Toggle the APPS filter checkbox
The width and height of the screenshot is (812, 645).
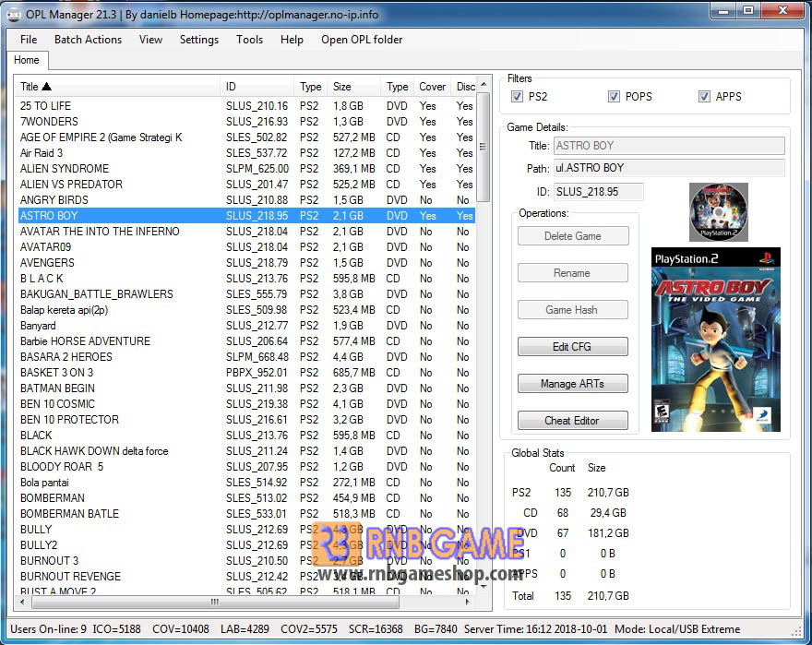(704, 96)
